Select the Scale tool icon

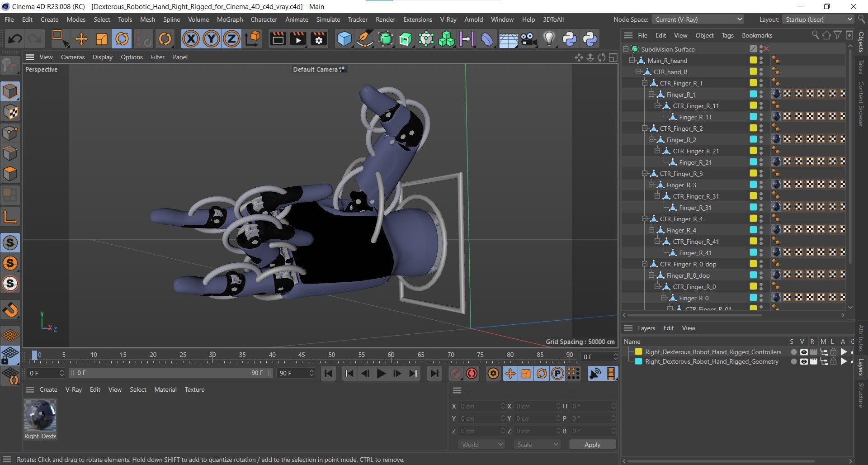101,39
